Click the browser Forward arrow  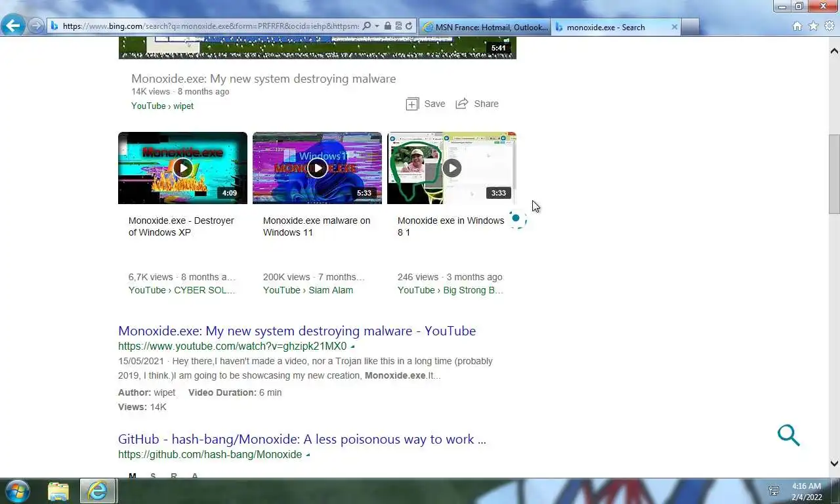pos(36,26)
